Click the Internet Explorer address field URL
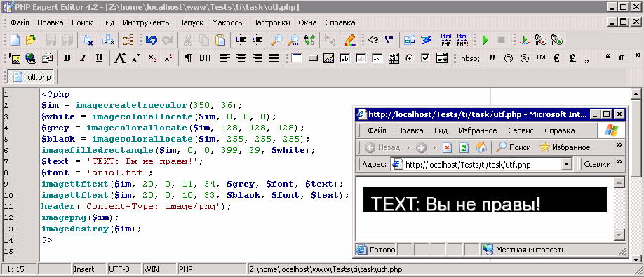The height and width of the screenshot is (277, 644). coord(468,165)
